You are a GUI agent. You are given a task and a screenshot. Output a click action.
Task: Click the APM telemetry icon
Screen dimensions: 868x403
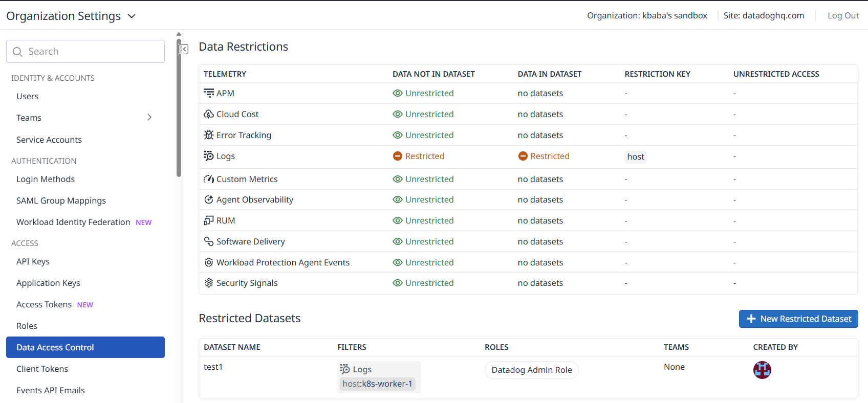coord(209,93)
